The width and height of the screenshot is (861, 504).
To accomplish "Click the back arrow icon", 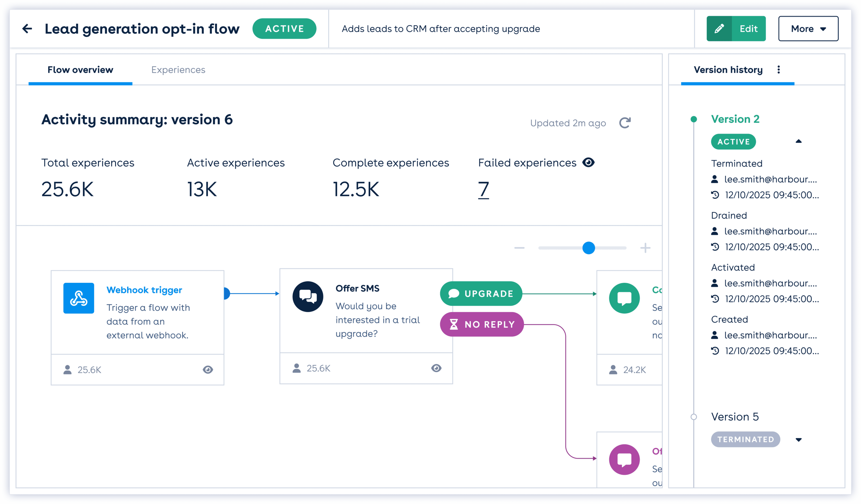I will (x=27, y=29).
